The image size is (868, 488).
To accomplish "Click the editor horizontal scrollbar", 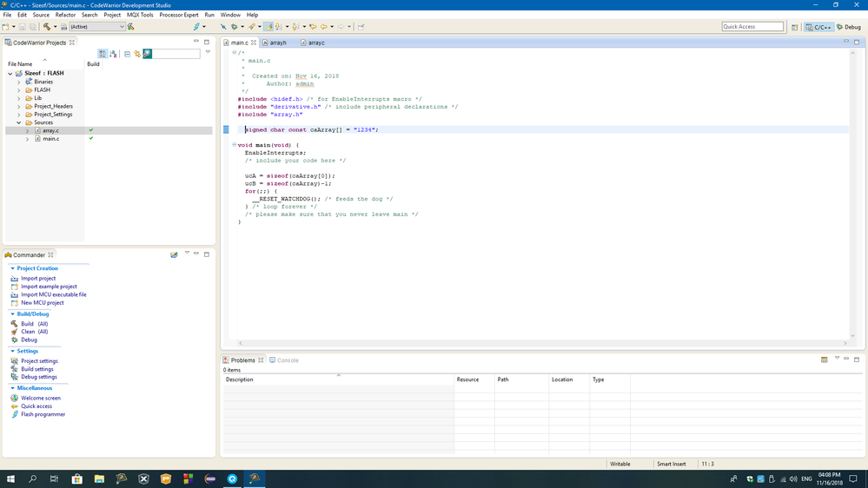I will click(542, 343).
